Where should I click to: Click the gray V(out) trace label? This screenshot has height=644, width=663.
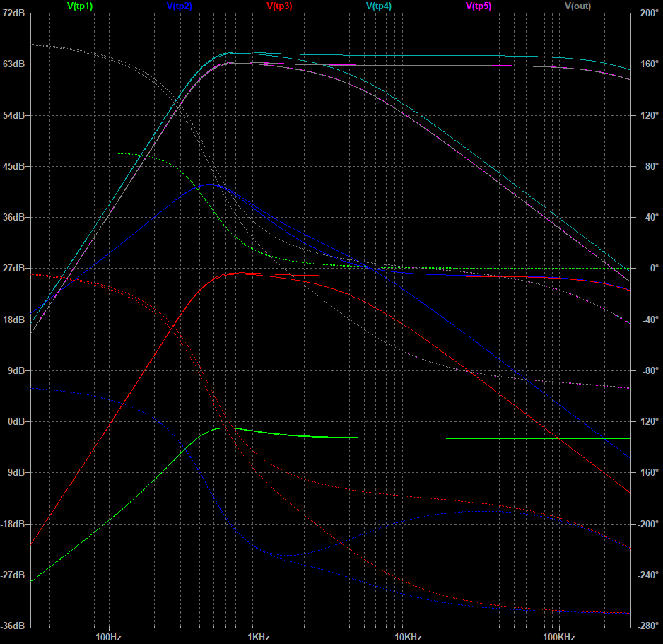578,6
